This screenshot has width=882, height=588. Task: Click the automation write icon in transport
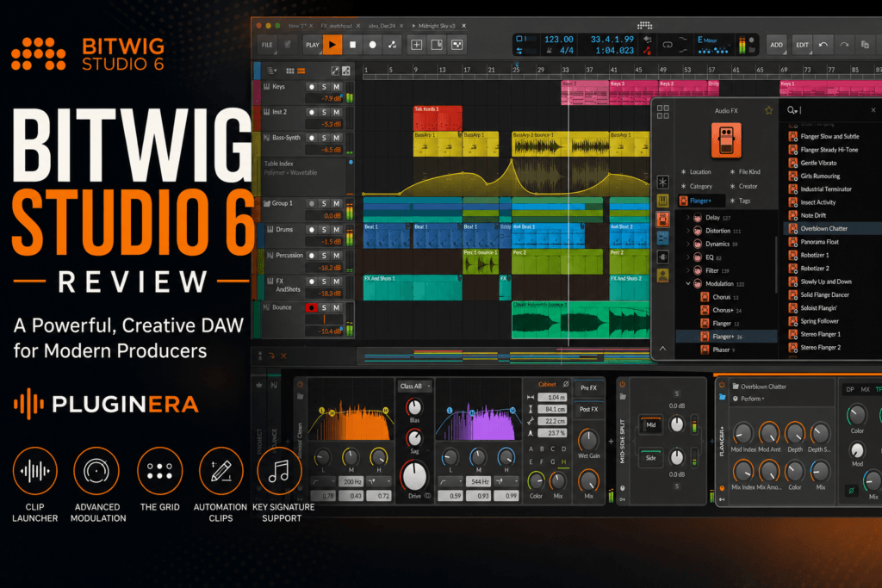(x=393, y=45)
